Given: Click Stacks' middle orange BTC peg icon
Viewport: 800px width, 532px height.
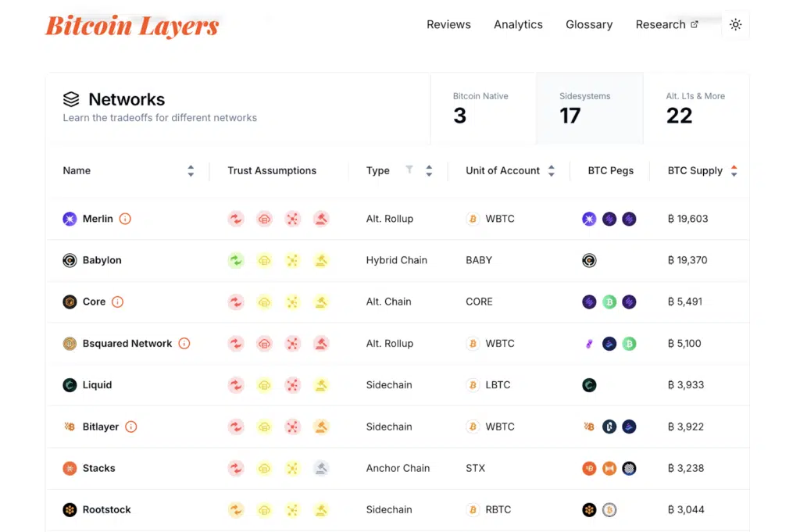Looking at the screenshot, I should pyautogui.click(x=609, y=468).
